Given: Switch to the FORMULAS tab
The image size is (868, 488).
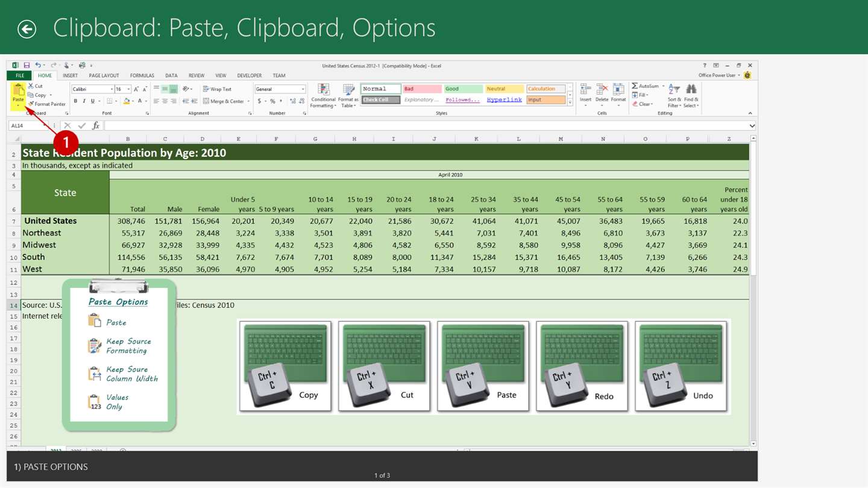Looking at the screenshot, I should (142, 76).
